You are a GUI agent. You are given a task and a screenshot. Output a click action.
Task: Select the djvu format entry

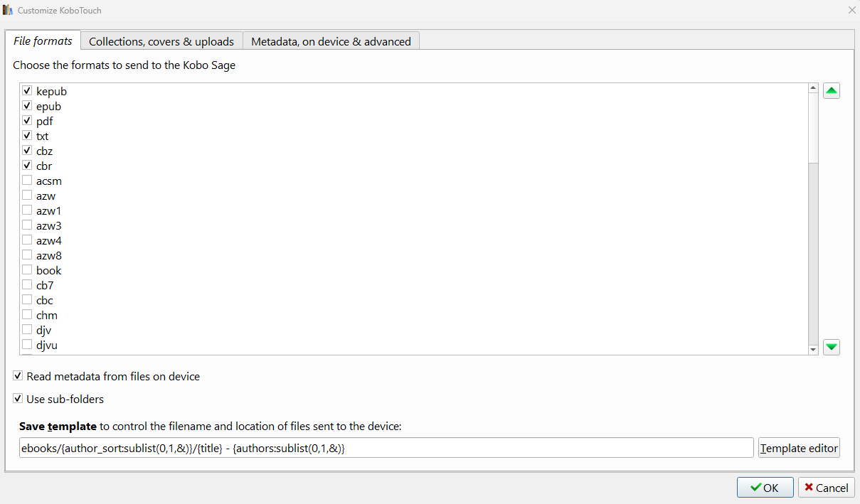click(47, 345)
